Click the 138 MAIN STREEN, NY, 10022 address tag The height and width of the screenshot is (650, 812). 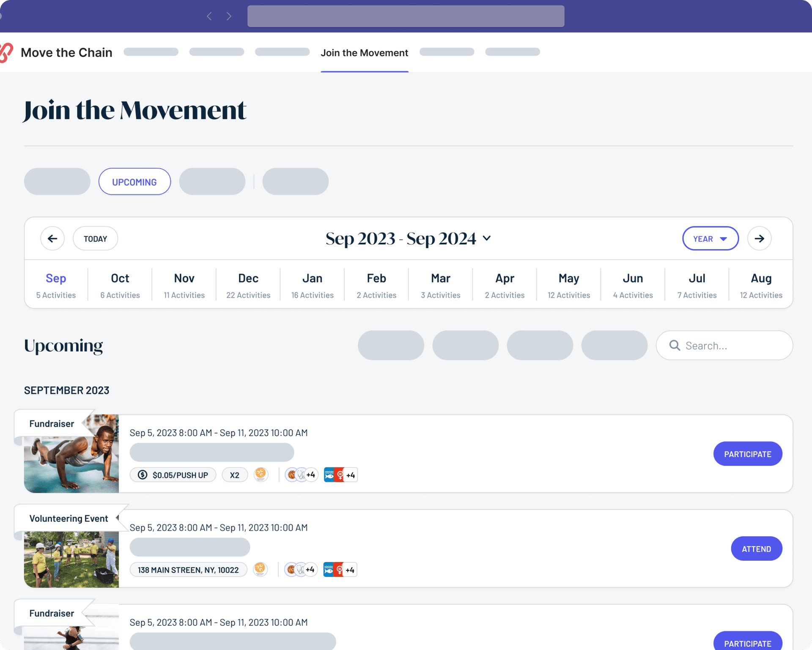(x=188, y=570)
